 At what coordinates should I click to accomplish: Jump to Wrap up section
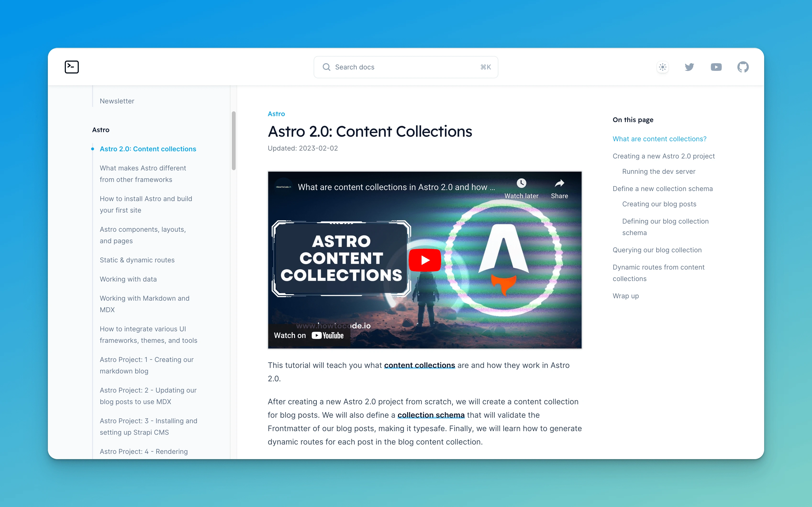(x=625, y=296)
